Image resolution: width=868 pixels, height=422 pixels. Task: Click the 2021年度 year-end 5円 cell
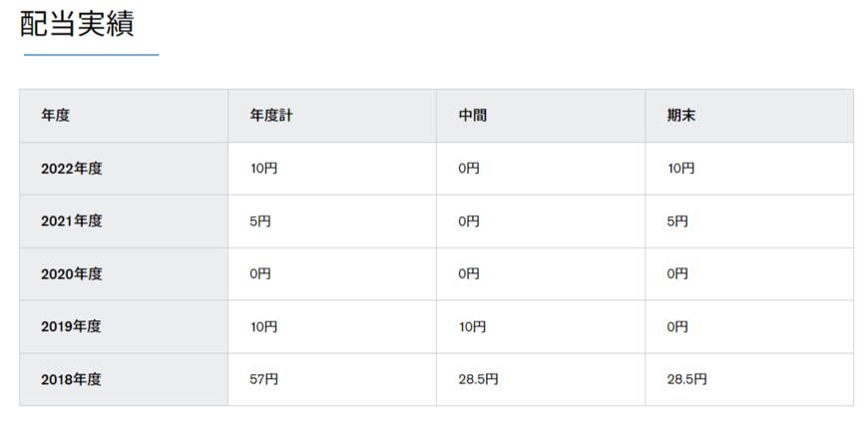[x=677, y=221]
